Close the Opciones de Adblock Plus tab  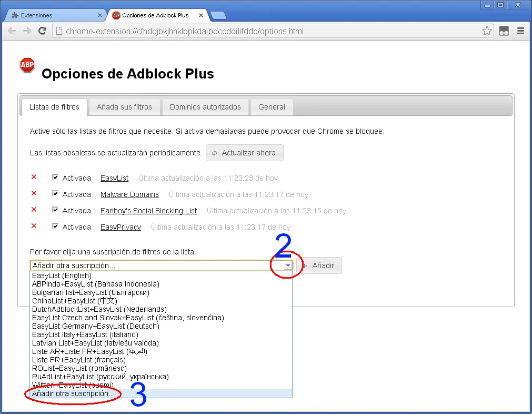coord(201,15)
